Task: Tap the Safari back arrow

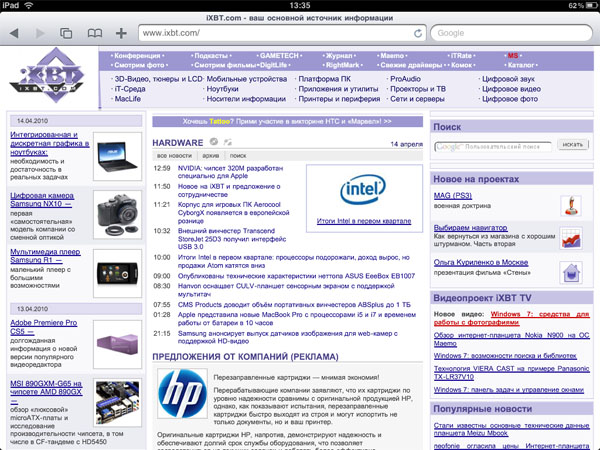Action: 14,33
